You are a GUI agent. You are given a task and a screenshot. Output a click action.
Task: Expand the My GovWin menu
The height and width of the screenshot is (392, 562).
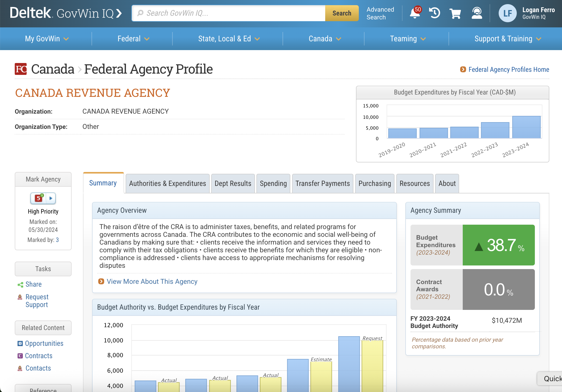click(x=47, y=39)
